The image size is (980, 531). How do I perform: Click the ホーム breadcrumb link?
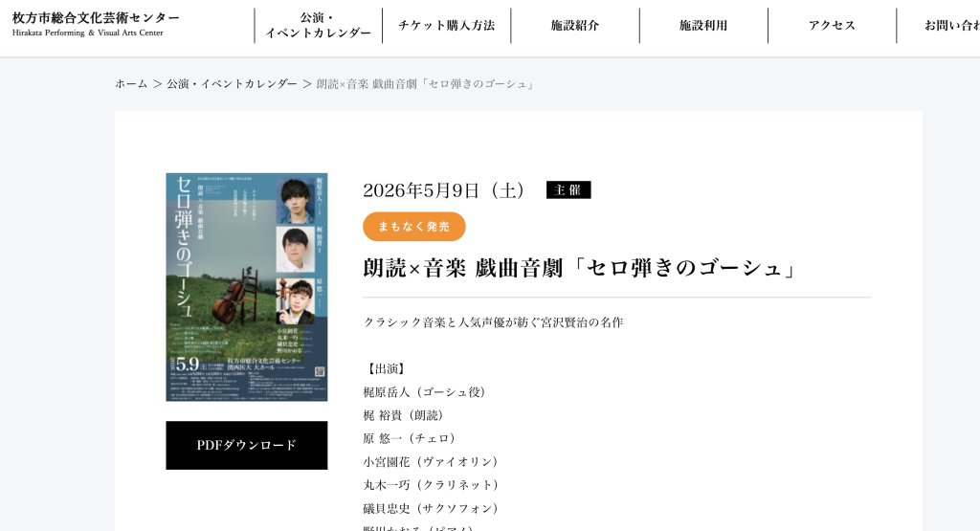coord(131,84)
